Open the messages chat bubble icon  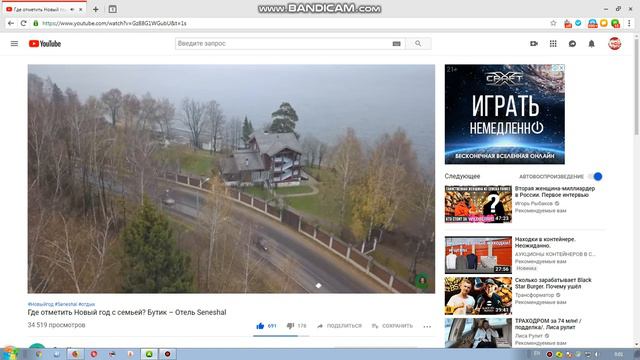(572, 44)
